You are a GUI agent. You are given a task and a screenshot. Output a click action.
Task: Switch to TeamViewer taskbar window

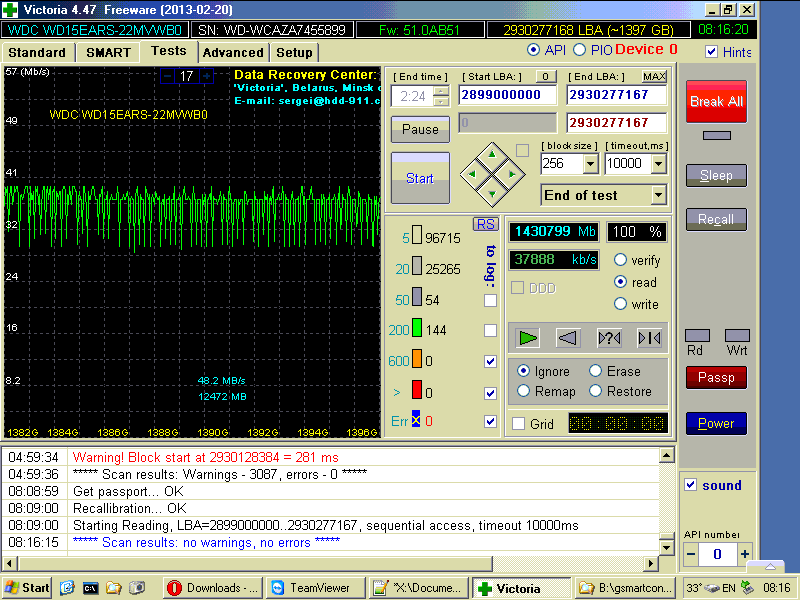(x=316, y=588)
